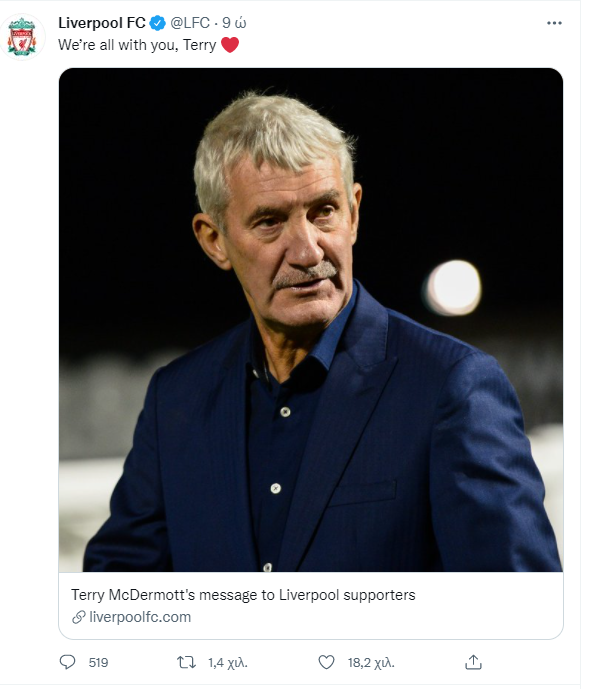The image size is (601, 689).
Task: Open "Terry McDermott's message to Liverpool supporters" headline
Action: (x=243, y=595)
